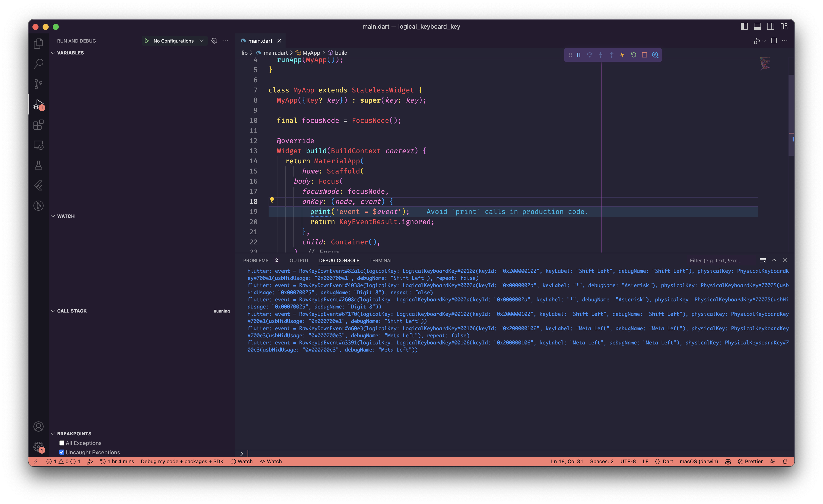Switch to the PROBLEMS tab
The image size is (823, 504).
(x=255, y=260)
